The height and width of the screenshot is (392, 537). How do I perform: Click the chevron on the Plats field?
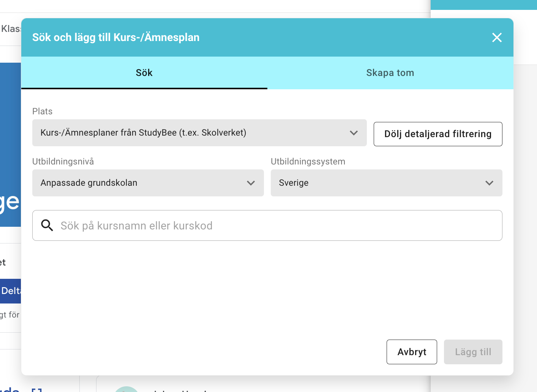(354, 133)
